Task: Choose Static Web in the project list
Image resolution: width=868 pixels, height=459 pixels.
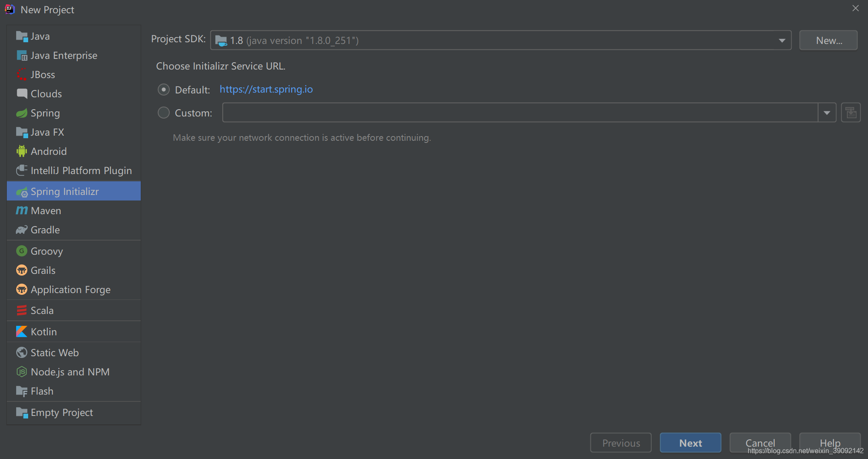Action: point(54,352)
